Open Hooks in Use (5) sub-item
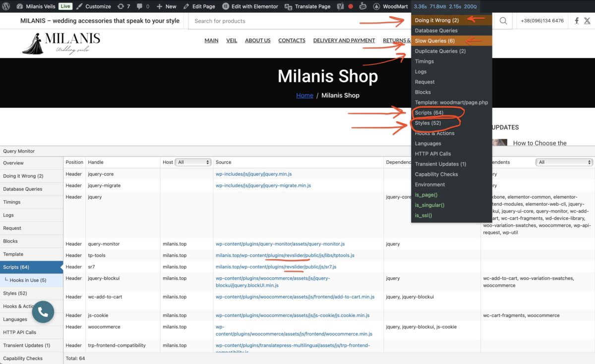 [32, 280]
